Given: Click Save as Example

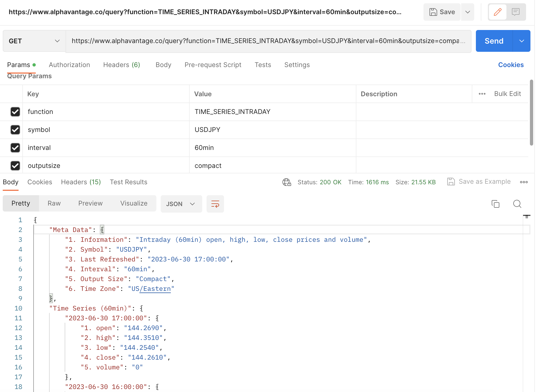Looking at the screenshot, I should [x=479, y=182].
